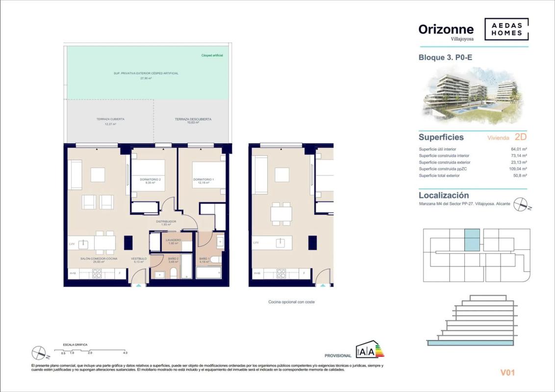Click the small 'Césped artificial' label in the green corner

[x=212, y=55]
